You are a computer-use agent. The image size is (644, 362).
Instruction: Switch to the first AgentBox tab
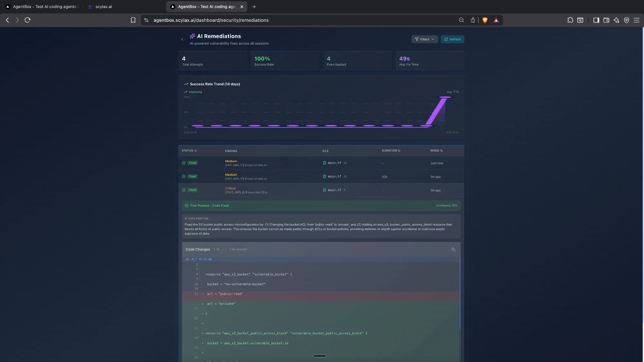[44, 6]
